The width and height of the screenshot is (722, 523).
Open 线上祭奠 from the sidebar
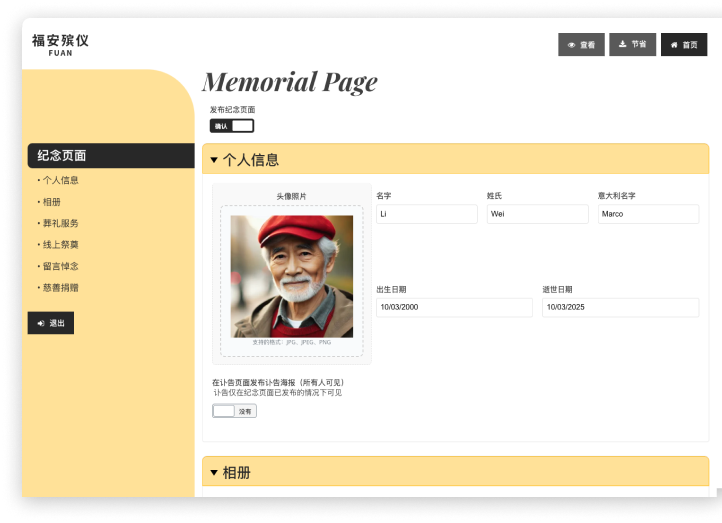pos(60,245)
